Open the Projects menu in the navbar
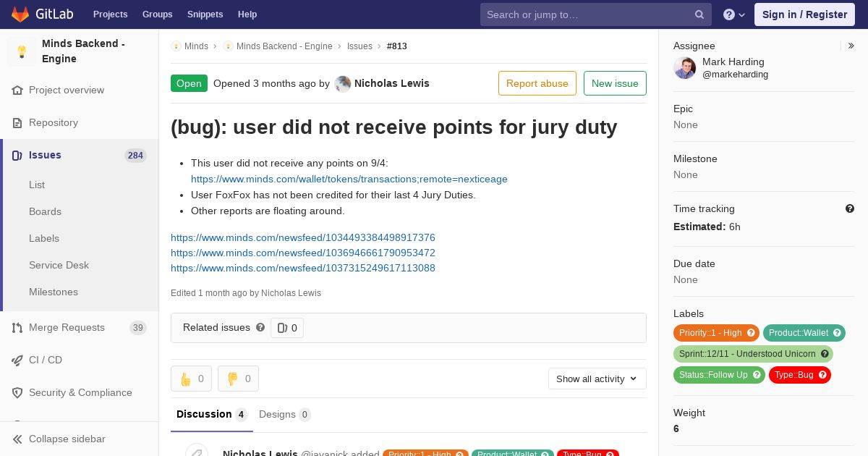The image size is (868, 456). point(110,14)
